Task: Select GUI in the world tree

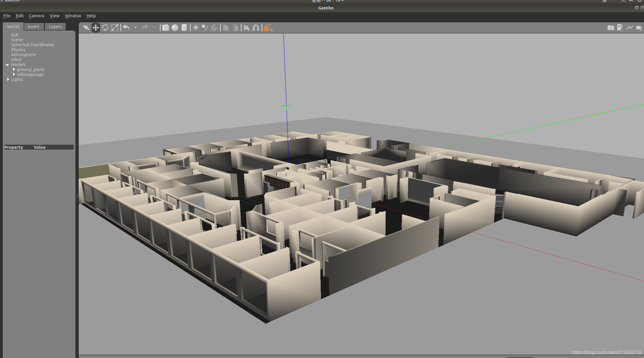Action: click(15, 35)
